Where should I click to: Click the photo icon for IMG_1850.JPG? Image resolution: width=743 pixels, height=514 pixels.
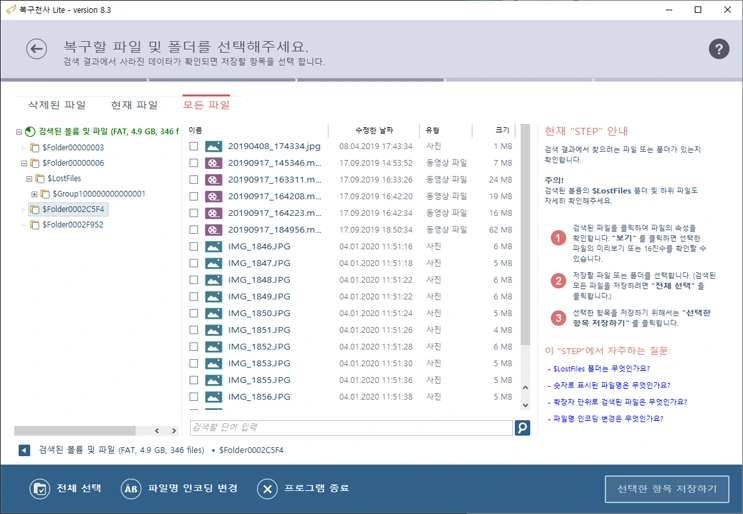(214, 313)
